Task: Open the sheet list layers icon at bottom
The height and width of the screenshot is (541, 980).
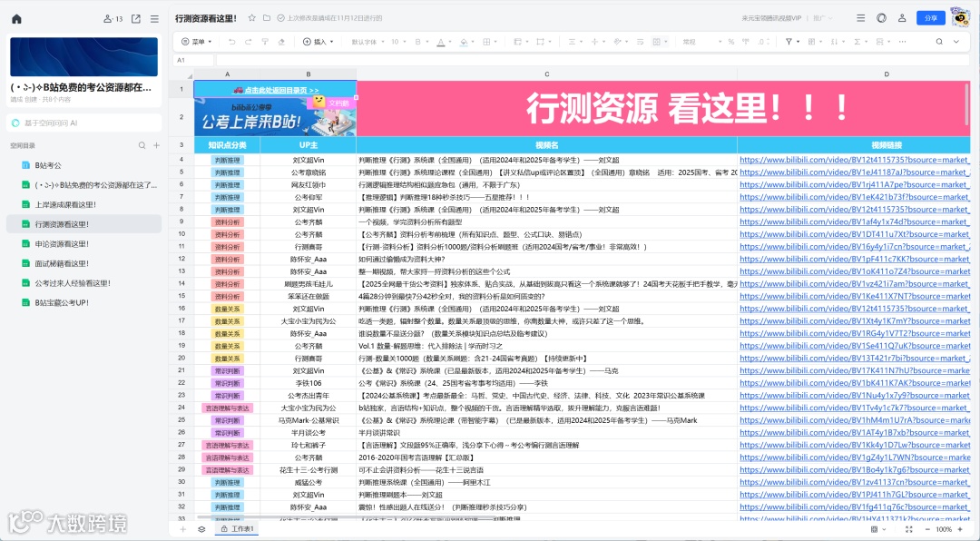Action: click(201, 529)
